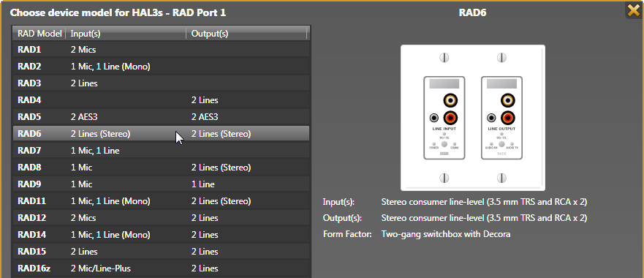Sort list by RAD Model column header
The height and width of the screenshot is (278, 644).
[39, 34]
